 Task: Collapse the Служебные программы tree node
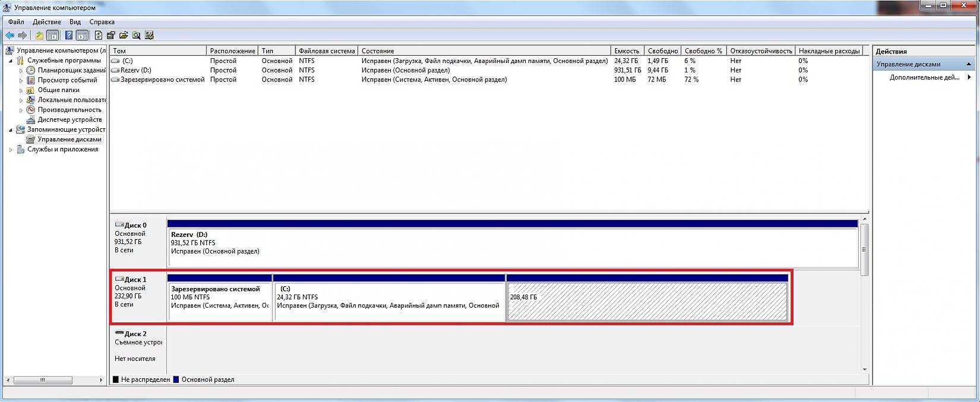point(11,61)
